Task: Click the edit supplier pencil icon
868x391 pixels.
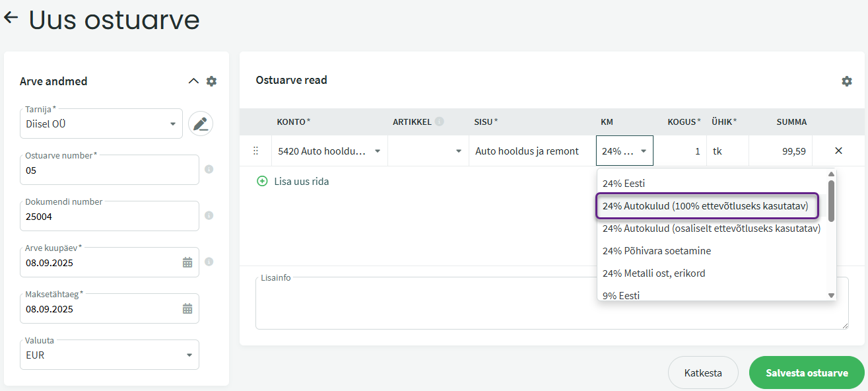Action: point(201,124)
